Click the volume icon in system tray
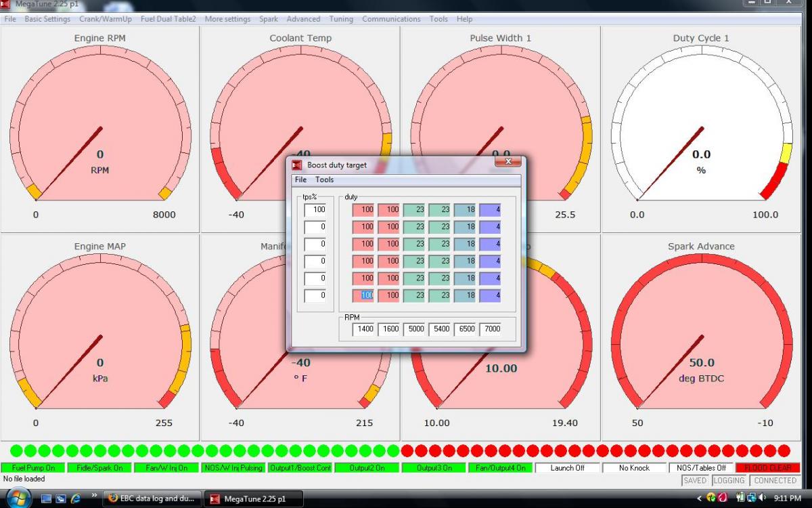 click(761, 499)
